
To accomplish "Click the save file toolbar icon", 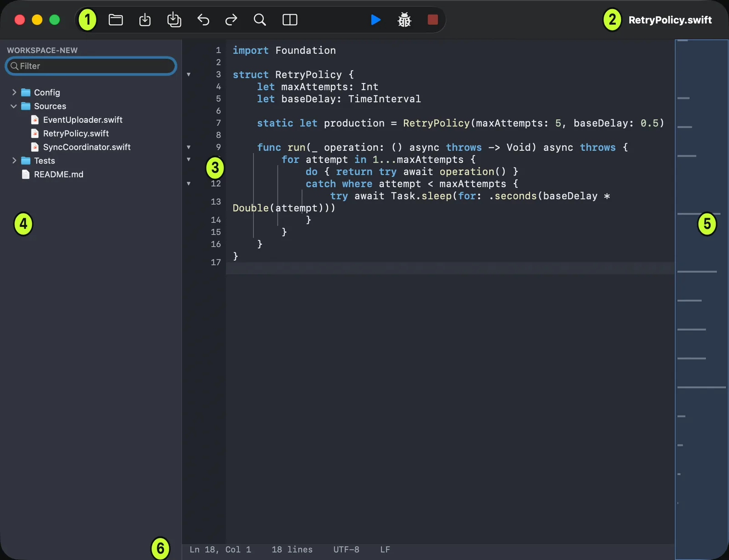I will pos(145,20).
